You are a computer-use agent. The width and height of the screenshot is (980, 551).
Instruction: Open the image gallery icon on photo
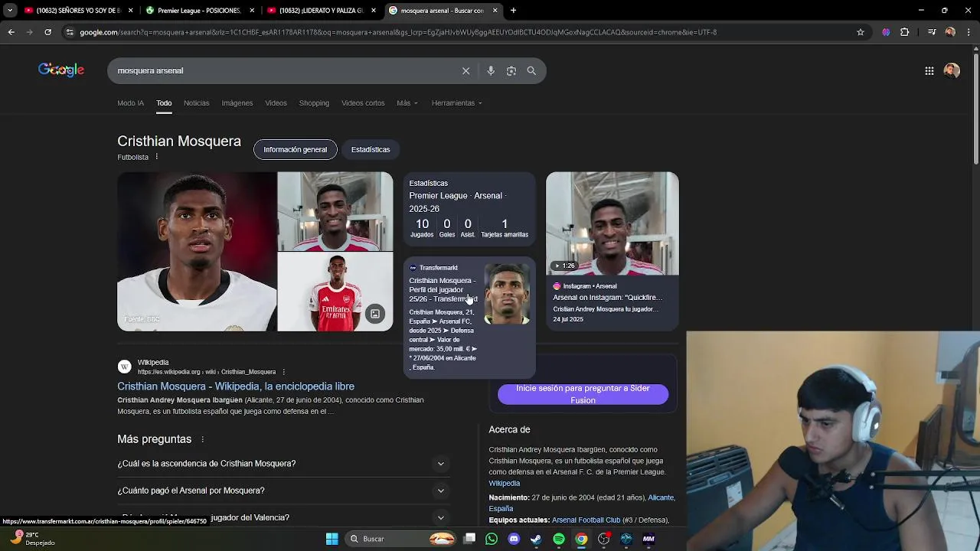pyautogui.click(x=375, y=314)
